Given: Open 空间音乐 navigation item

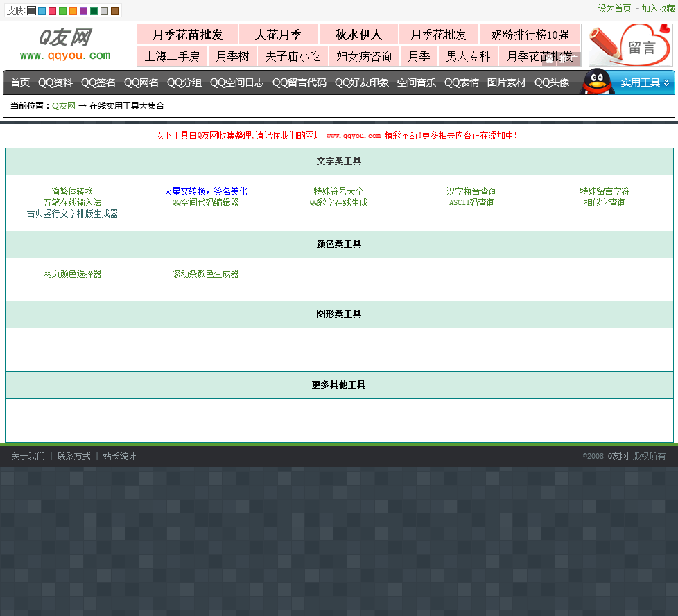Looking at the screenshot, I should [x=417, y=82].
